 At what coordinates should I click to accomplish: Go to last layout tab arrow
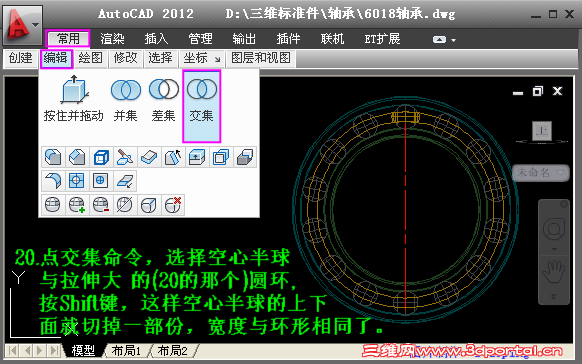point(54,350)
